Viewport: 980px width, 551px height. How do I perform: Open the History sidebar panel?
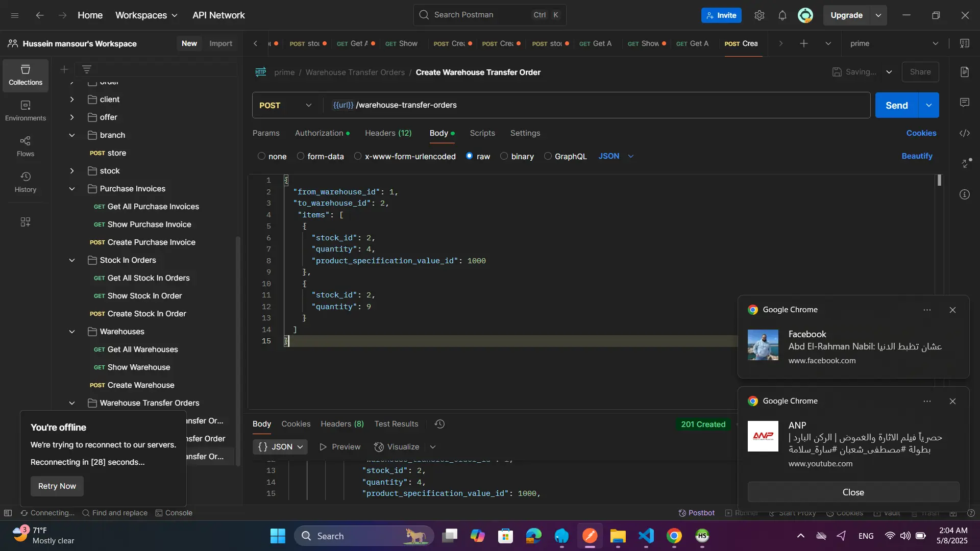[x=26, y=182]
